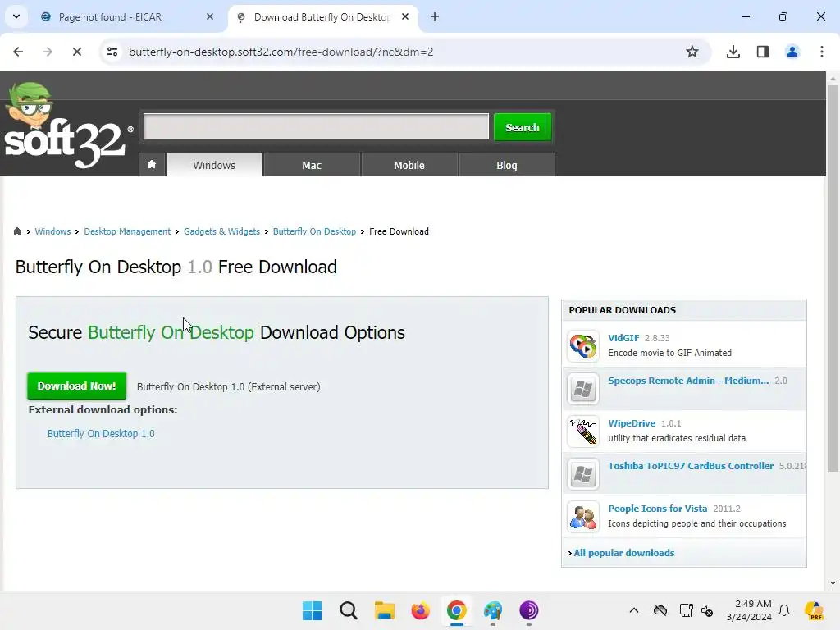Select the Blog navigation tab
840x630 pixels.
[x=507, y=165]
